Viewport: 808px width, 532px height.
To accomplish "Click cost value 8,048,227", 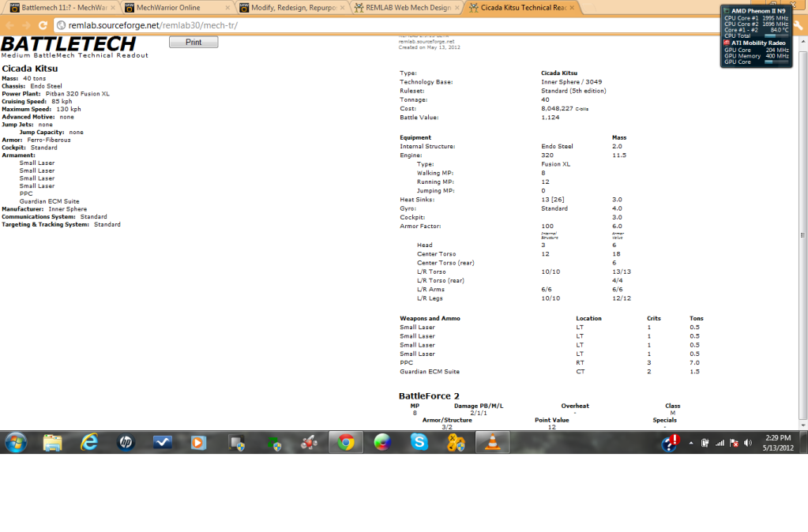I will [x=557, y=109].
